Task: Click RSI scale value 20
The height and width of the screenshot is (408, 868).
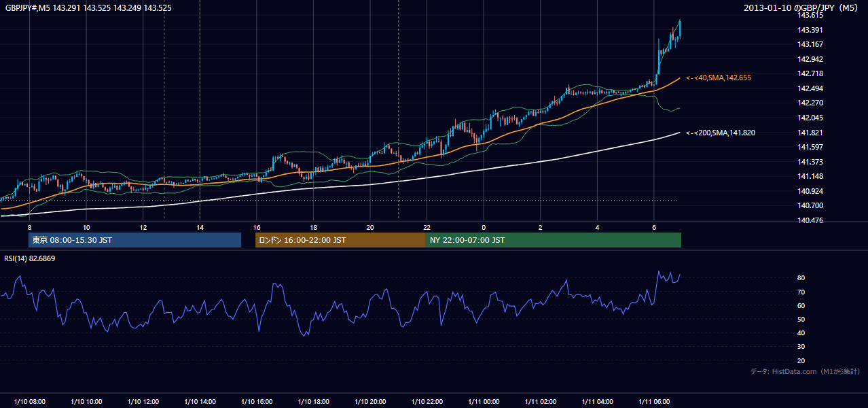Action: (801, 360)
